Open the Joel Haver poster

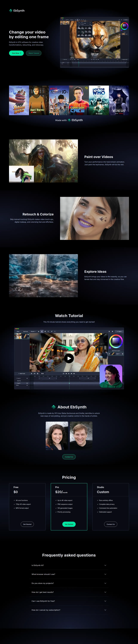pyautogui.click(x=39, y=100)
